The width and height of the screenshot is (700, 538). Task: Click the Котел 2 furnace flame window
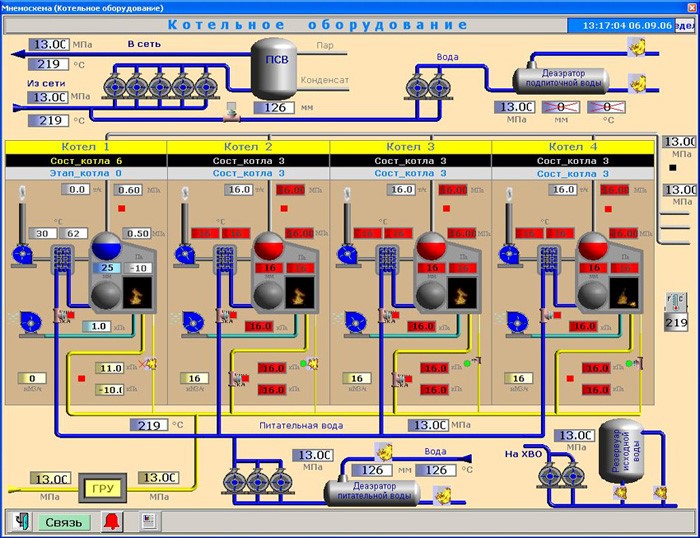click(300, 293)
